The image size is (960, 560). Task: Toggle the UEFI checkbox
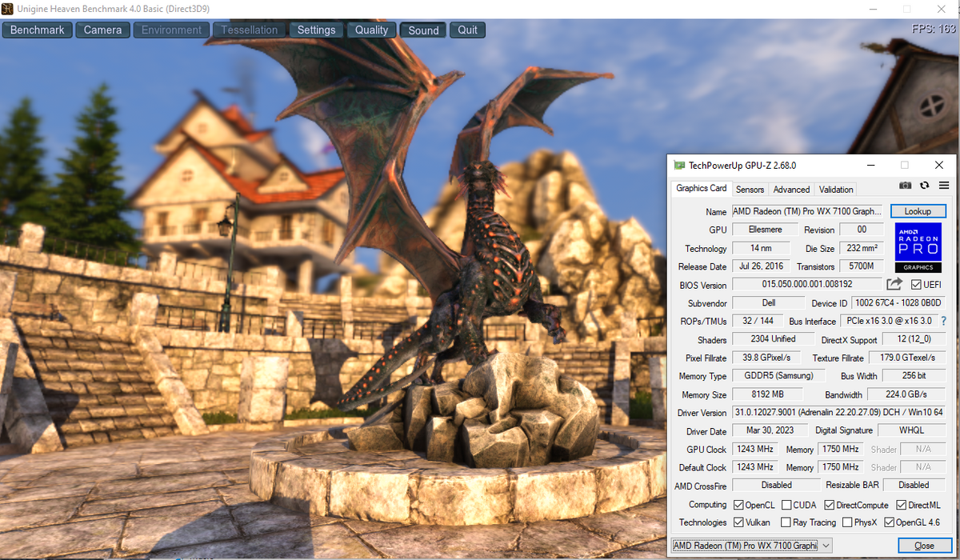(x=917, y=285)
